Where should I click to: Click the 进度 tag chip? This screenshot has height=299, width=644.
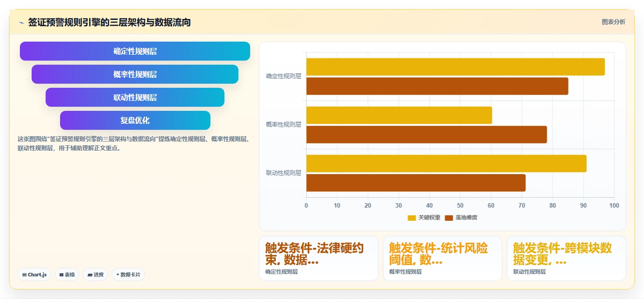[x=95, y=275]
